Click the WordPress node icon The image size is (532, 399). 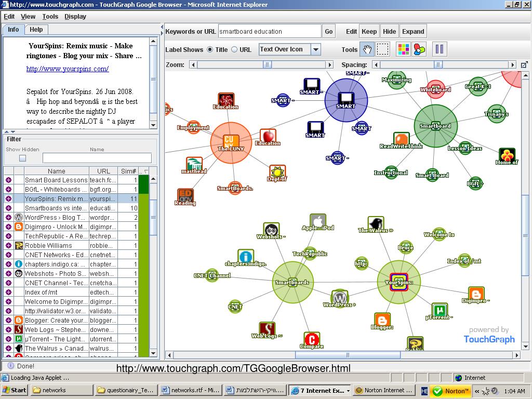[x=340, y=298]
